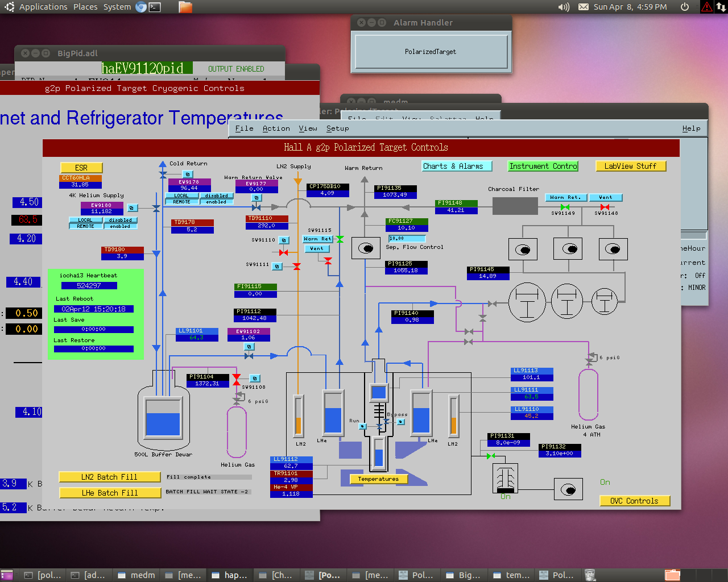Set EV9180 to disabled
Viewport: 728px width, 582px height.
tap(120, 220)
